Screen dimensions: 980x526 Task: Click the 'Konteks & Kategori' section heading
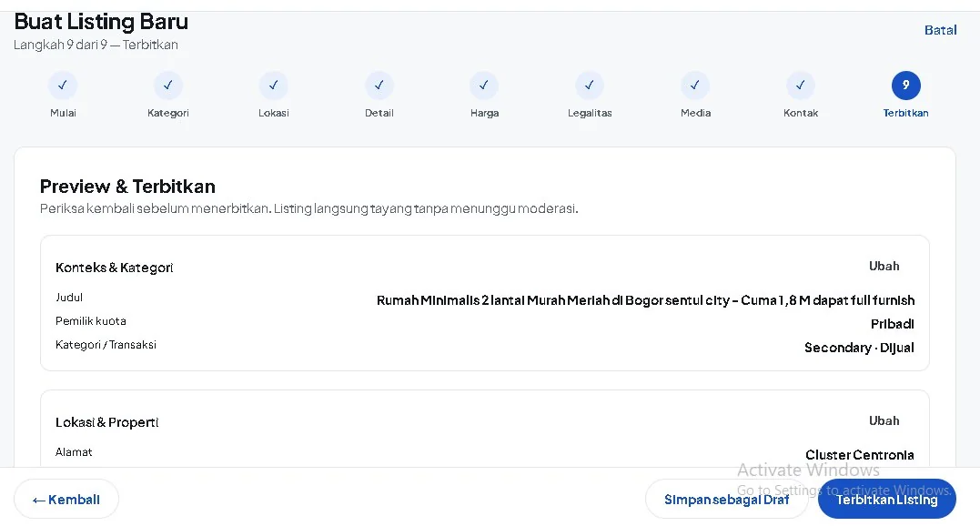point(115,268)
